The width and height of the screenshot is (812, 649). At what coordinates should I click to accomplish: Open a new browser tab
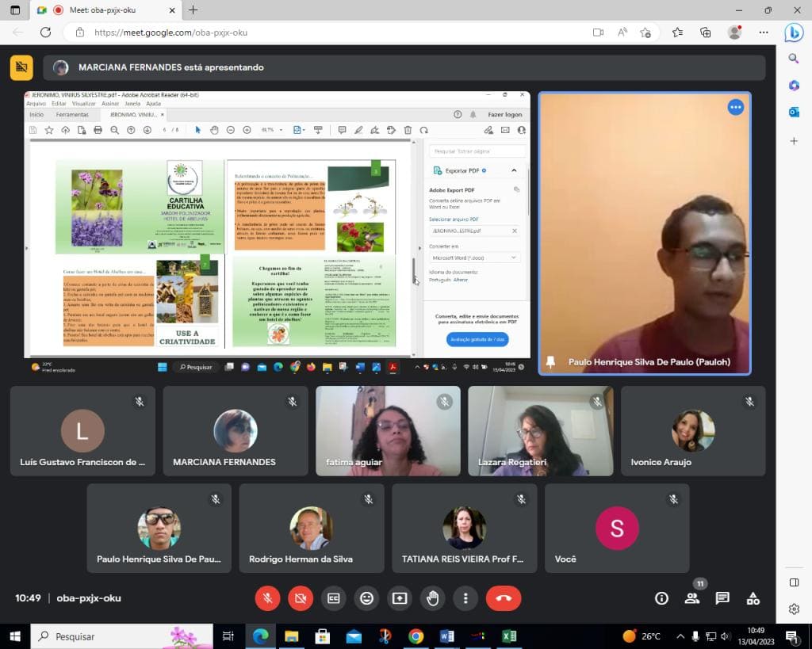(193, 10)
